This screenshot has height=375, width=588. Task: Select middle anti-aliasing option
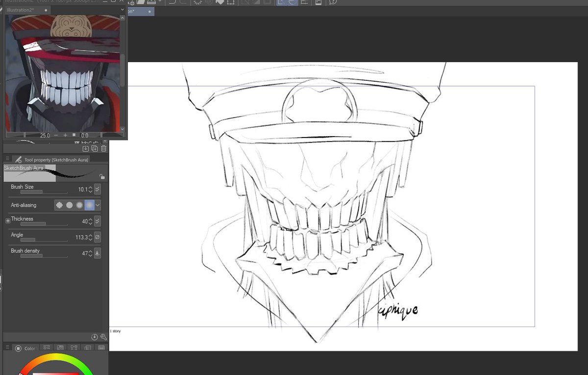(x=79, y=205)
